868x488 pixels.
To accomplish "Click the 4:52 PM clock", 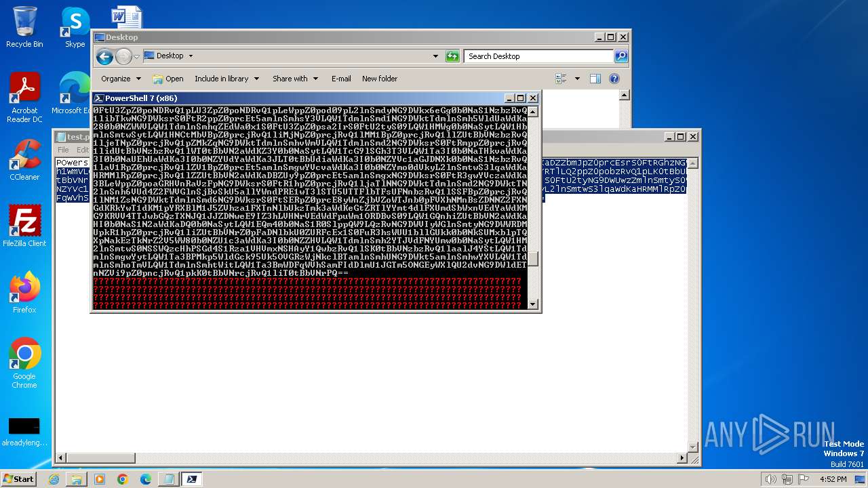I will tap(833, 479).
